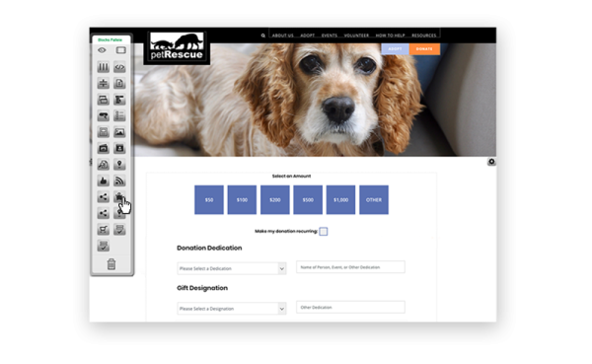Select the form-checkmark icon above the trash can
The image size is (592, 364).
(x=103, y=246)
